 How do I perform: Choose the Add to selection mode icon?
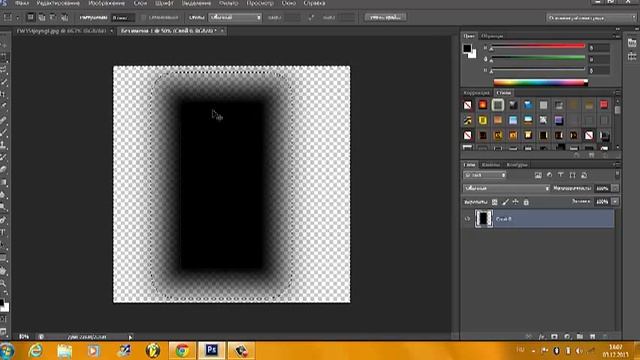pyautogui.click(x=42, y=18)
